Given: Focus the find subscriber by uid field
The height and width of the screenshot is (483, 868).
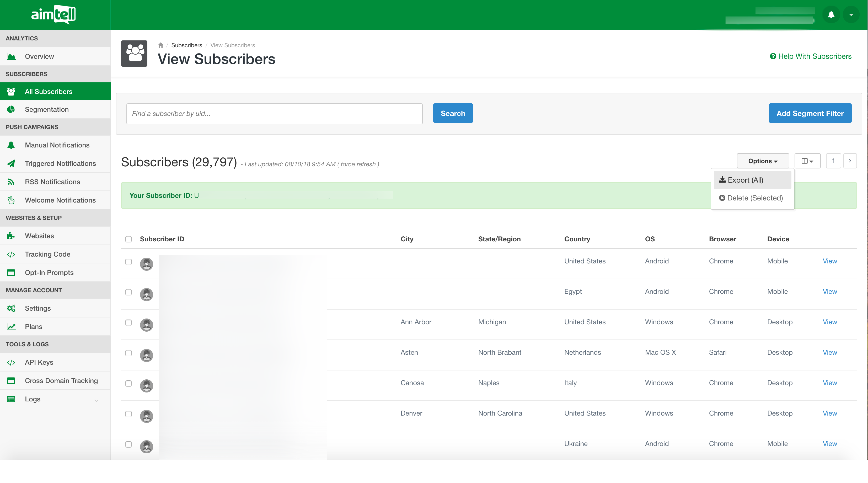Looking at the screenshot, I should [x=274, y=114].
